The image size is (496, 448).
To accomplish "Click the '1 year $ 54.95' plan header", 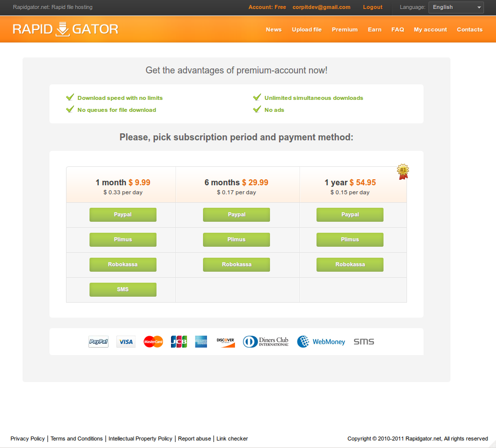I will click(x=350, y=182).
